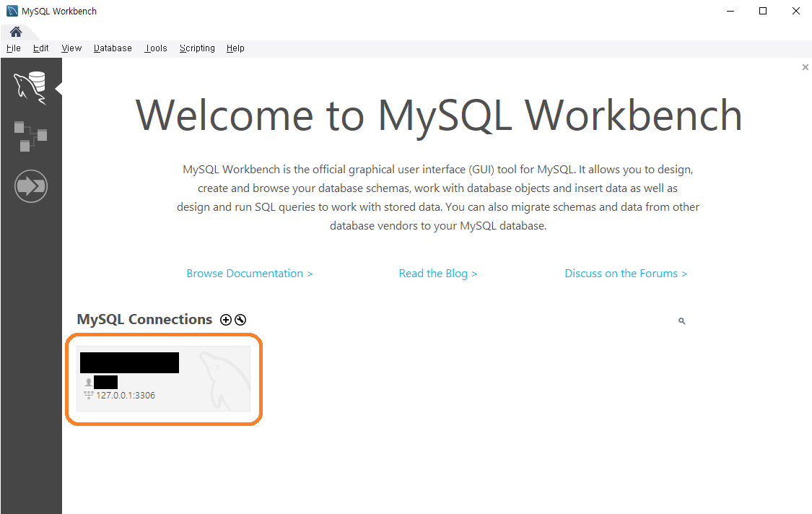Click the connections search magnifier icon
This screenshot has height=514, width=812.
(x=682, y=321)
